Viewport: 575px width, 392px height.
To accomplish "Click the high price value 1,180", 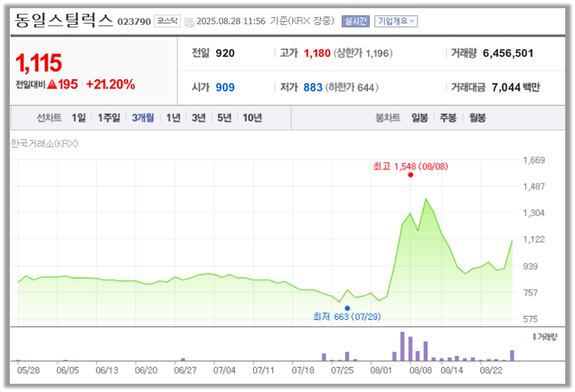I will pos(317,53).
